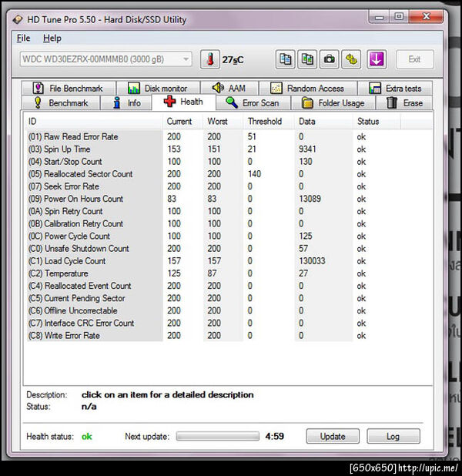Viewport: 462px width, 476px height.
Task: Switch to the Random Access tab
Action: click(308, 89)
